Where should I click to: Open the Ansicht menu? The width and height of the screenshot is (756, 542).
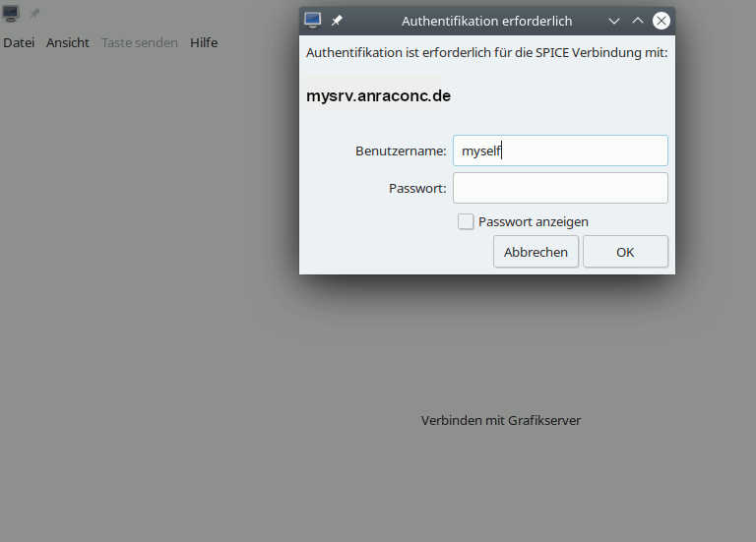point(68,43)
